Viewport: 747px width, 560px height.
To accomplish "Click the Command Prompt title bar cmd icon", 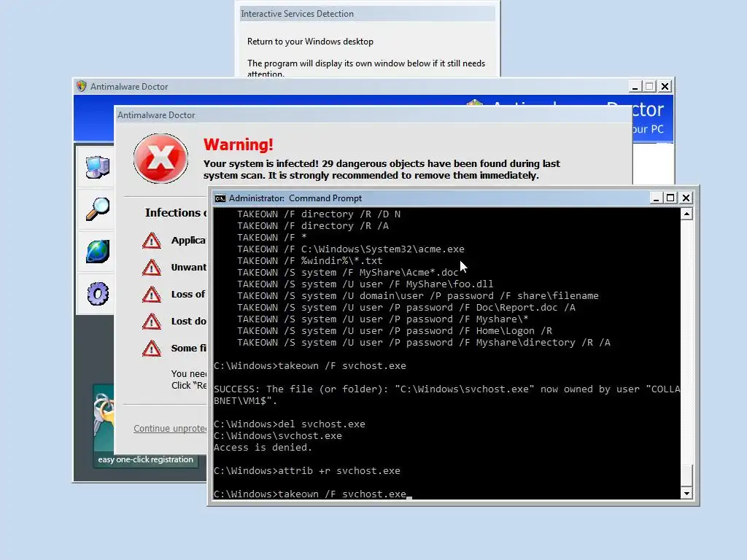I will (220, 198).
